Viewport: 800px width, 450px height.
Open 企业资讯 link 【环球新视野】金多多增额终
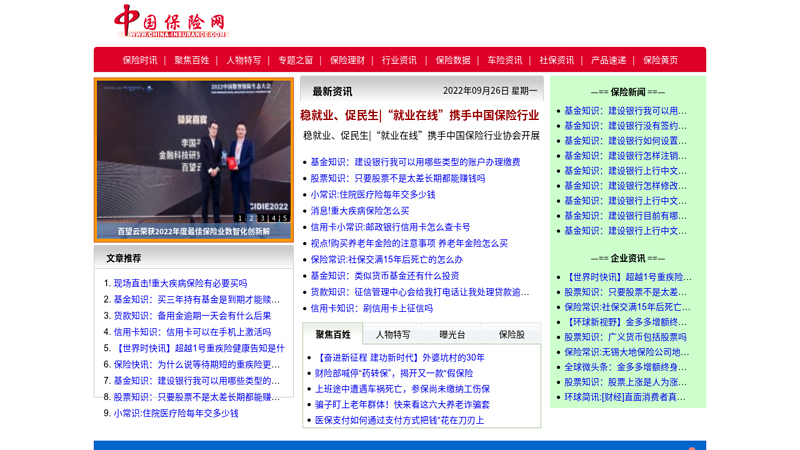click(626, 322)
